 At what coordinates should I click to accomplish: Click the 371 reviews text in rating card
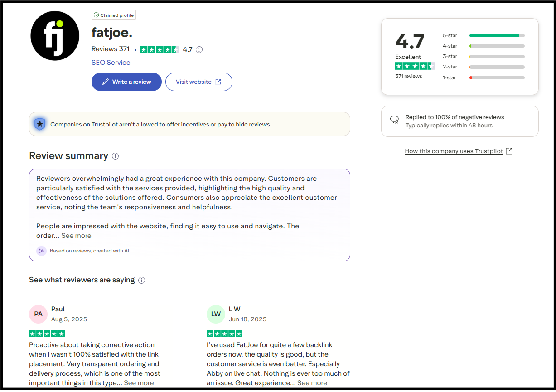tap(409, 76)
